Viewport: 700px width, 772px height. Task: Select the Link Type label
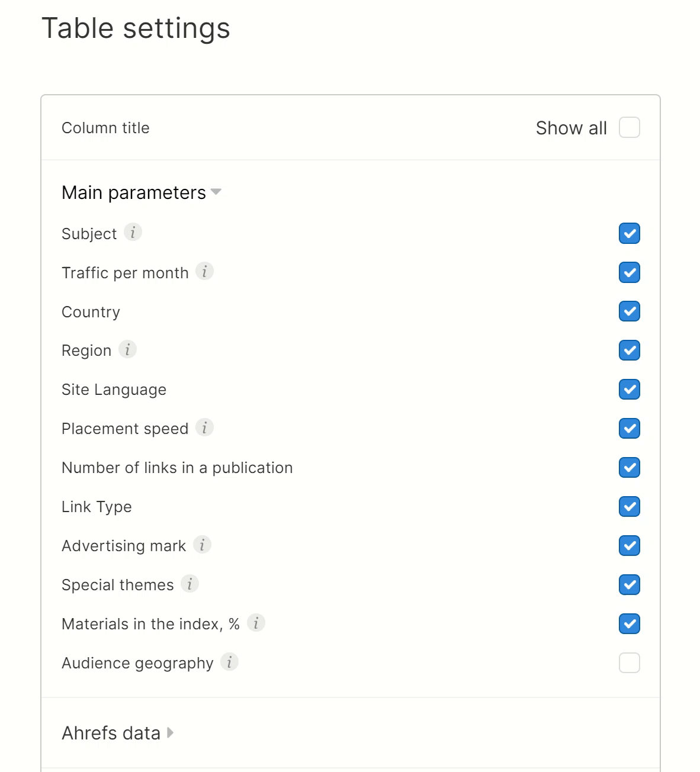point(97,507)
